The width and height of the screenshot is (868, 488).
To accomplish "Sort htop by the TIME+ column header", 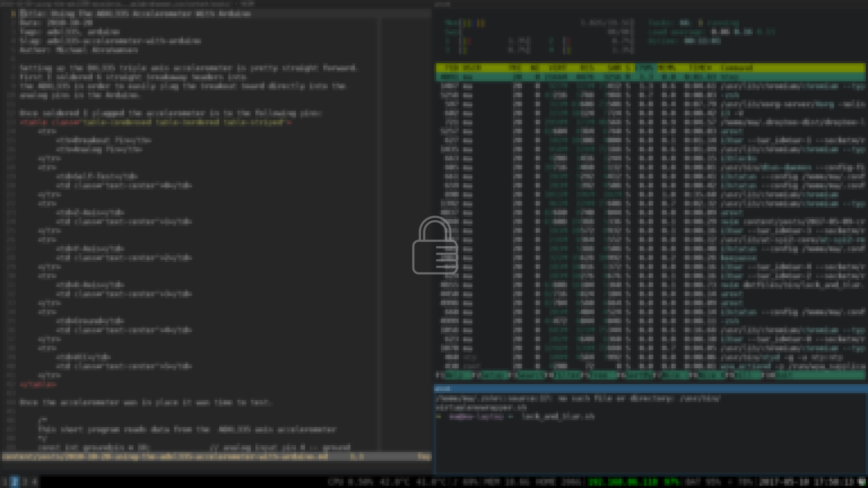I will coord(701,68).
